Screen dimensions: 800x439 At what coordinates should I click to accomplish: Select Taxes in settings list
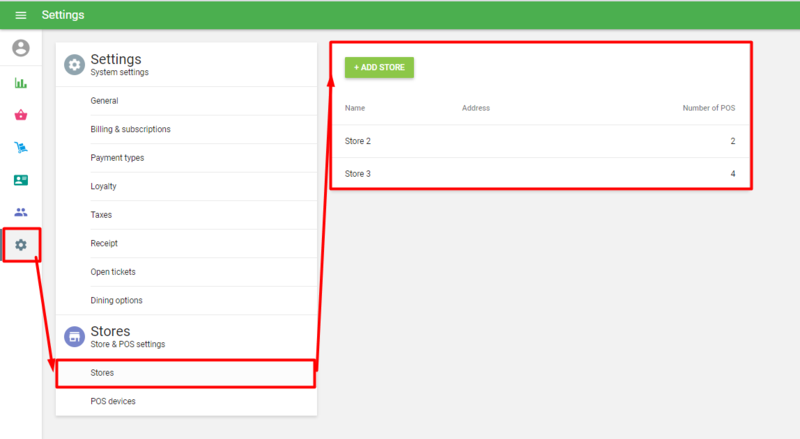point(101,215)
